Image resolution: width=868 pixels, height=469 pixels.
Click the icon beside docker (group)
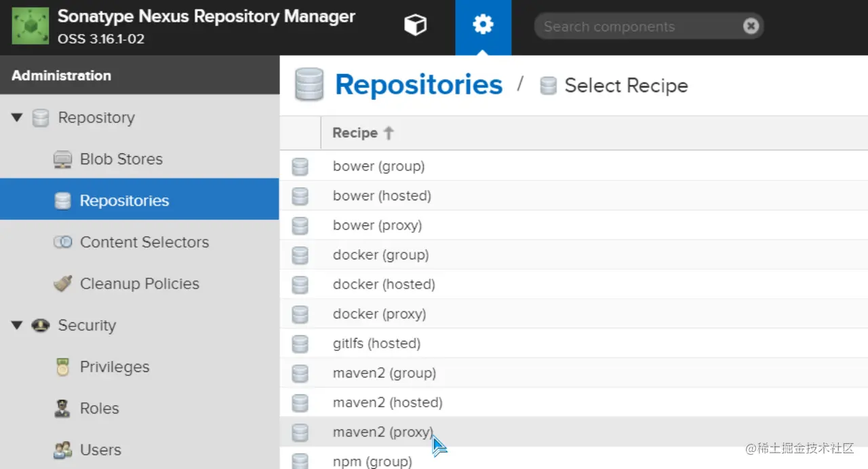pyautogui.click(x=300, y=255)
